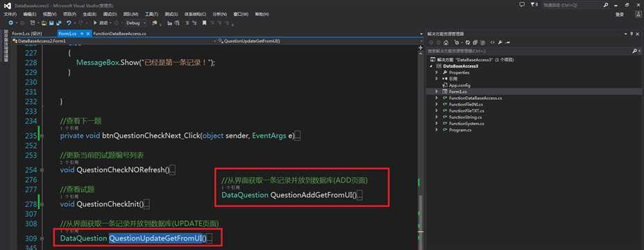Click the bookmark toggle icon in toolbar
Image resolution: width=644 pixels, height=250 pixels.
point(204,23)
